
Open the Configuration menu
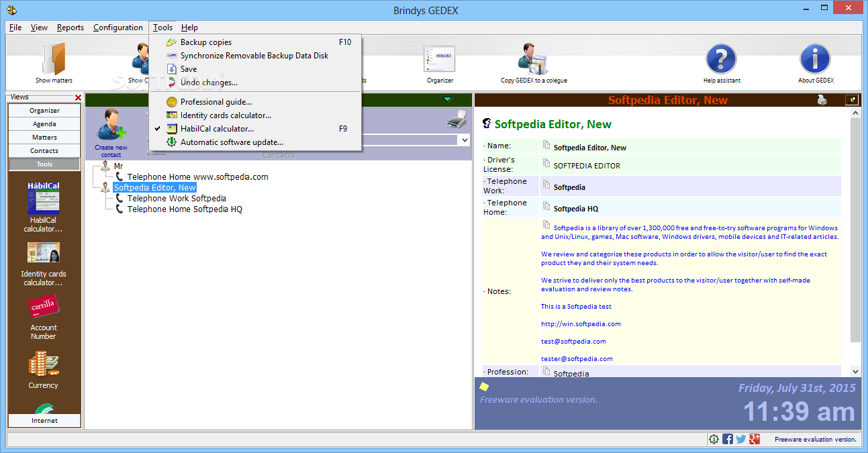click(118, 28)
